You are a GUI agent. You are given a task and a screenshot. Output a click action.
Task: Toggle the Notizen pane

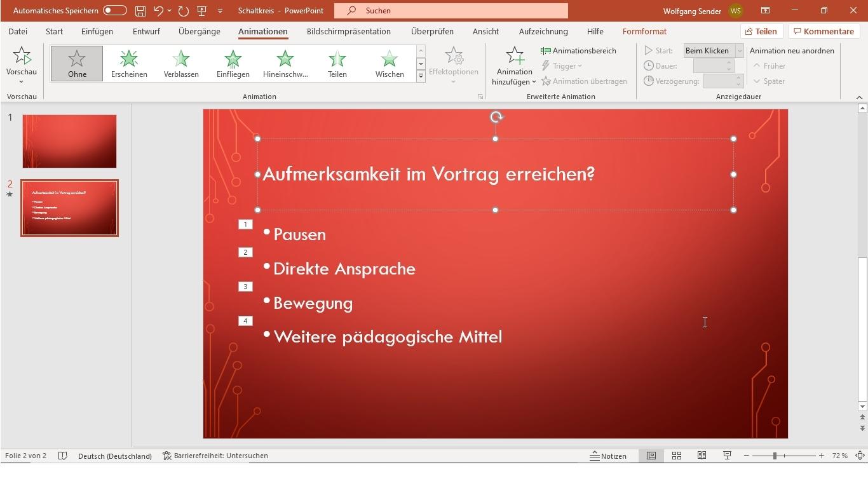(608, 456)
